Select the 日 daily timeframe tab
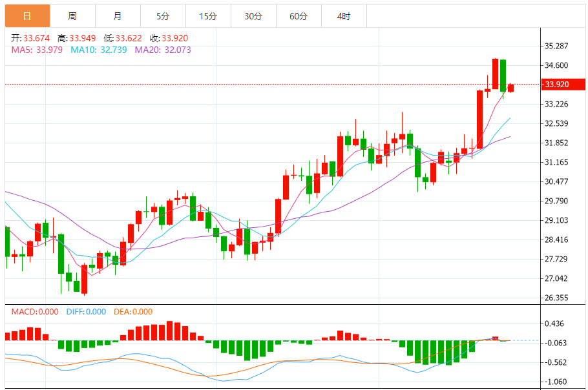 point(27,16)
